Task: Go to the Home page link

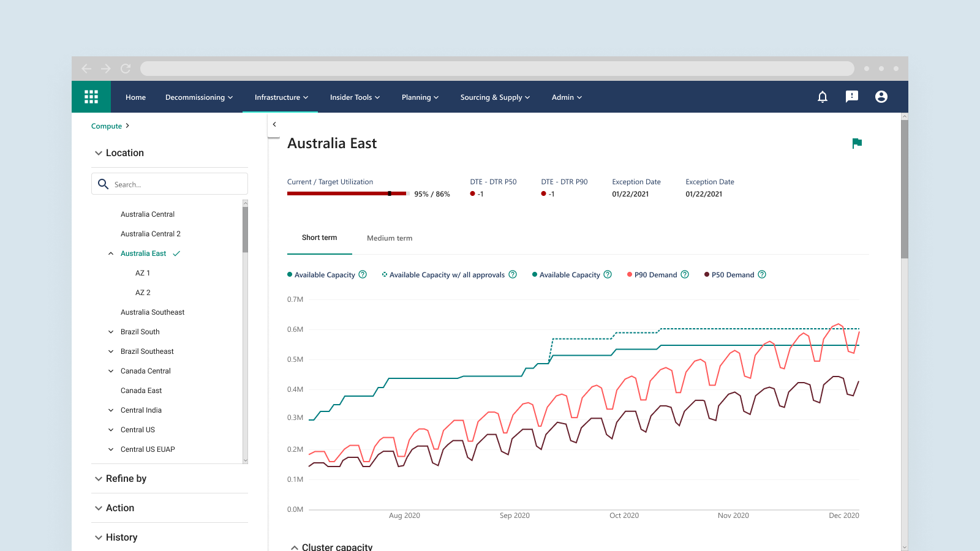Action: tap(135, 97)
